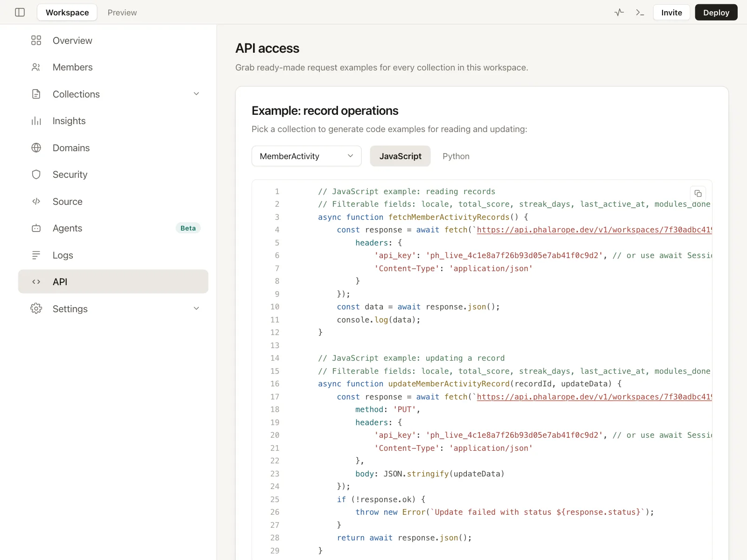Click the Deploy button
Viewport: 747px width, 560px height.
click(x=716, y=12)
